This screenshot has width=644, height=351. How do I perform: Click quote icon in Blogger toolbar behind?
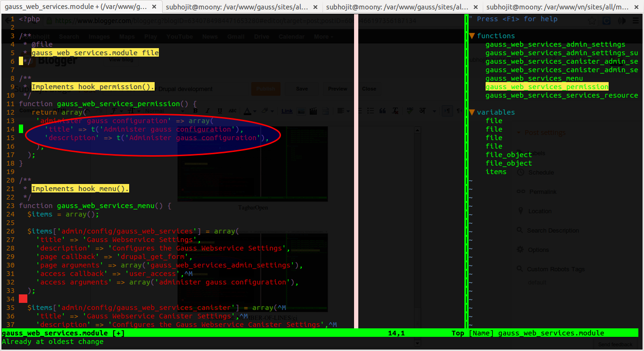[383, 111]
